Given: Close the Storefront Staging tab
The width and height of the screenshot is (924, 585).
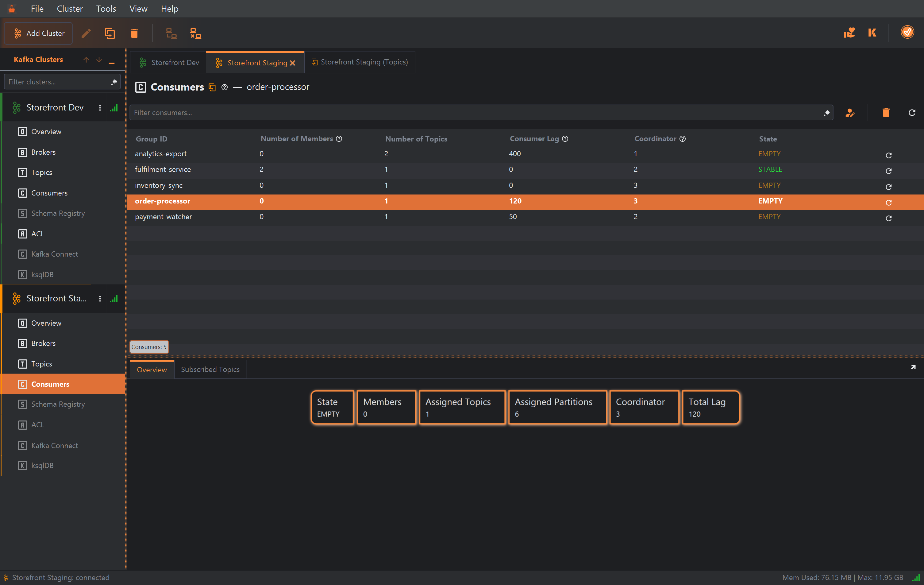Looking at the screenshot, I should tap(293, 63).
